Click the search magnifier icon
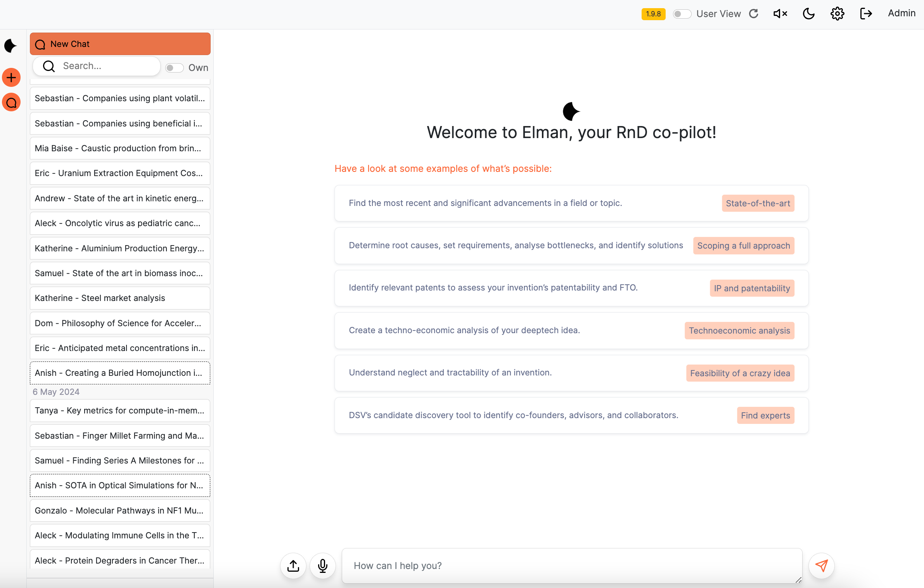 pyautogui.click(x=49, y=66)
